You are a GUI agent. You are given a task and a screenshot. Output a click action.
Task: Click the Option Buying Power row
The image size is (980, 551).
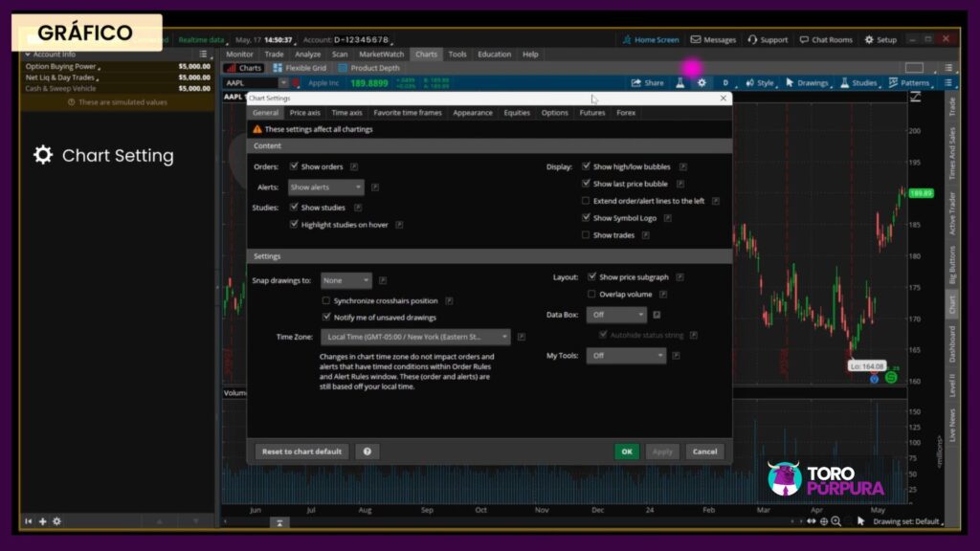[x=118, y=66]
